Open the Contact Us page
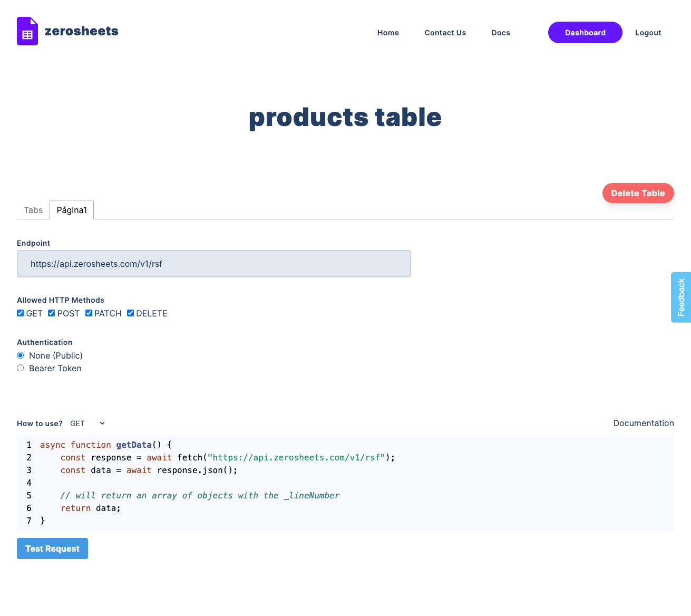 tap(445, 33)
